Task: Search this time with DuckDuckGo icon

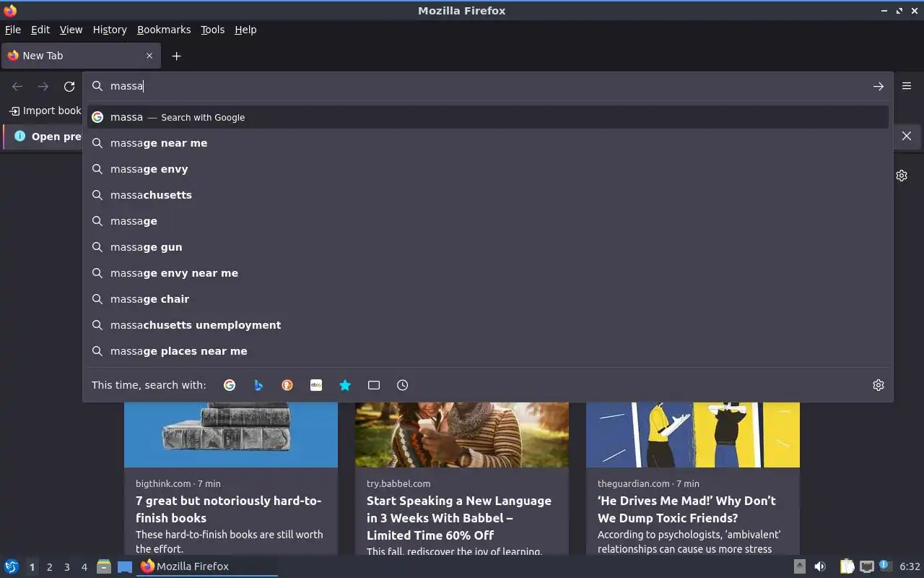Action: click(287, 385)
